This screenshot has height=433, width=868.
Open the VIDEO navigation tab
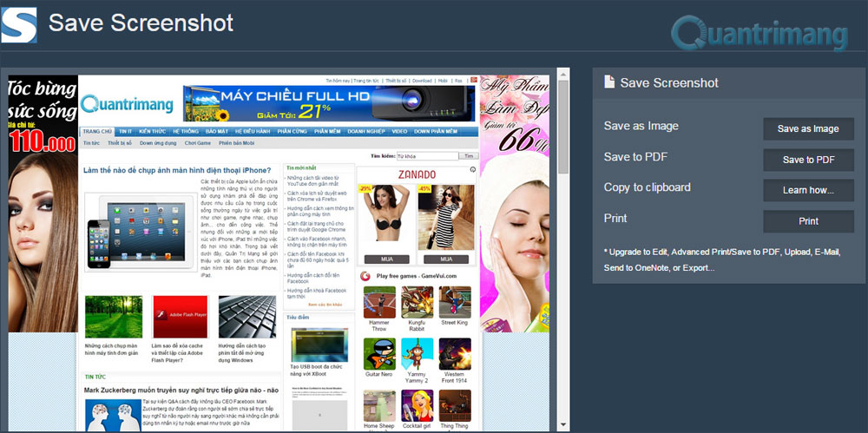[399, 132]
